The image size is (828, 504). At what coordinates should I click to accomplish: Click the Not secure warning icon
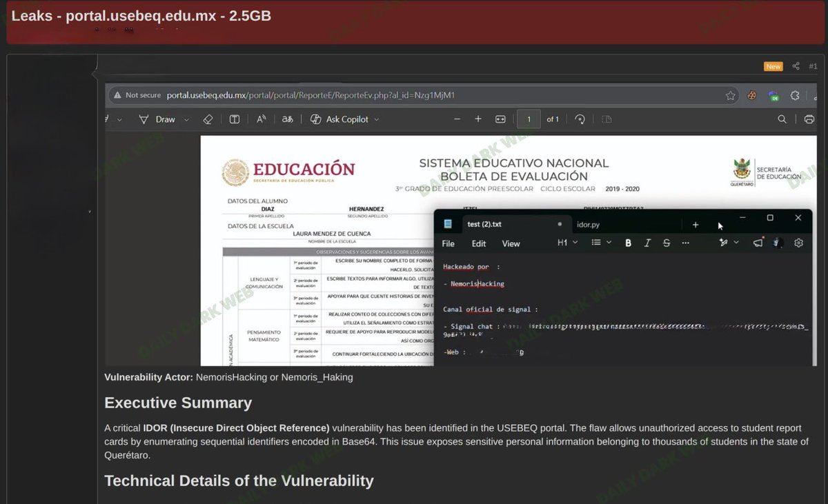coord(117,95)
